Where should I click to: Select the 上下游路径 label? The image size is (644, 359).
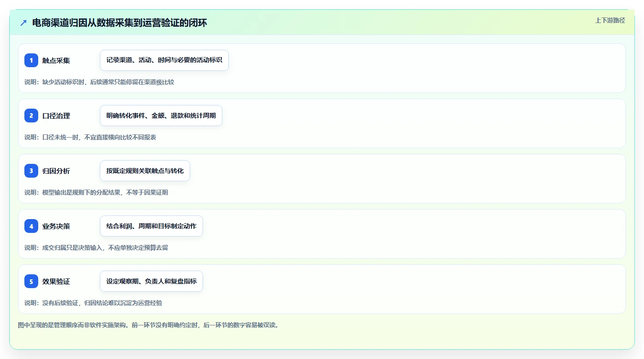click(x=610, y=20)
